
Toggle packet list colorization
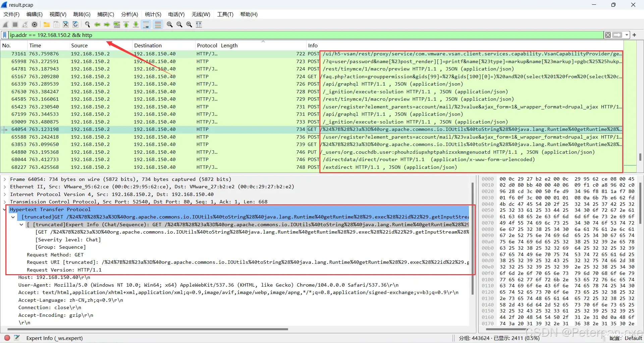click(x=158, y=24)
